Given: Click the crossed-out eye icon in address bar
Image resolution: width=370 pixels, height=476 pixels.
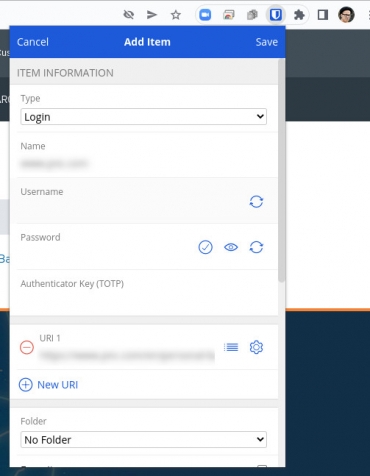Looking at the screenshot, I should (128, 15).
